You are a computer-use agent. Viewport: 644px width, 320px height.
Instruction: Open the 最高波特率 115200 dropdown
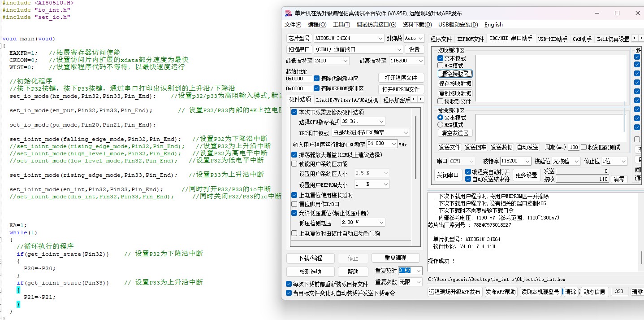pos(406,61)
